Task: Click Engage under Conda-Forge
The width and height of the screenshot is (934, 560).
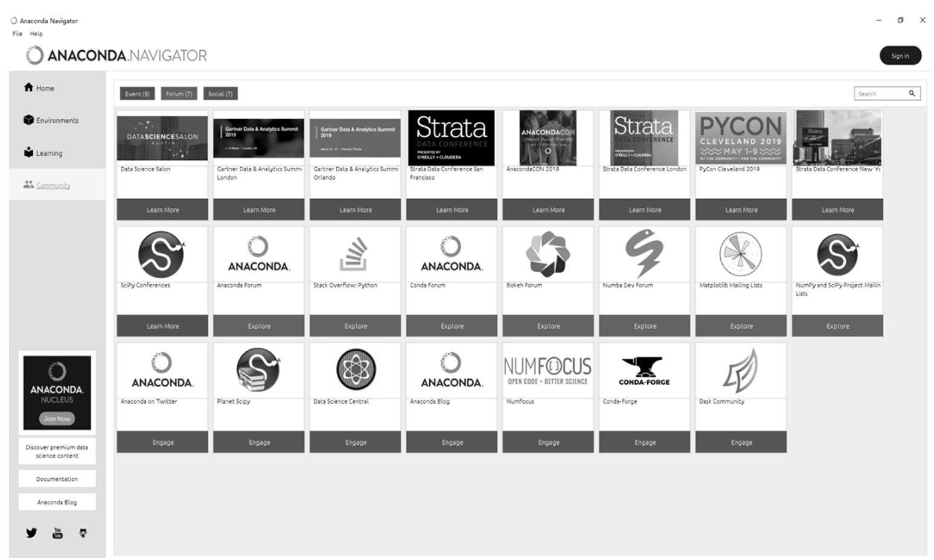Action: (x=645, y=442)
